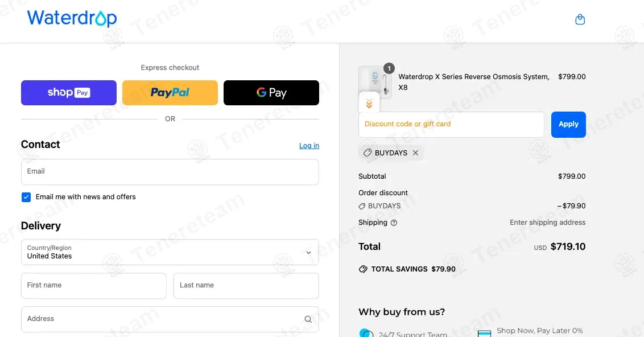Screen dimensions: 644x337
Task: Follow the Log in link
Action: (x=309, y=146)
